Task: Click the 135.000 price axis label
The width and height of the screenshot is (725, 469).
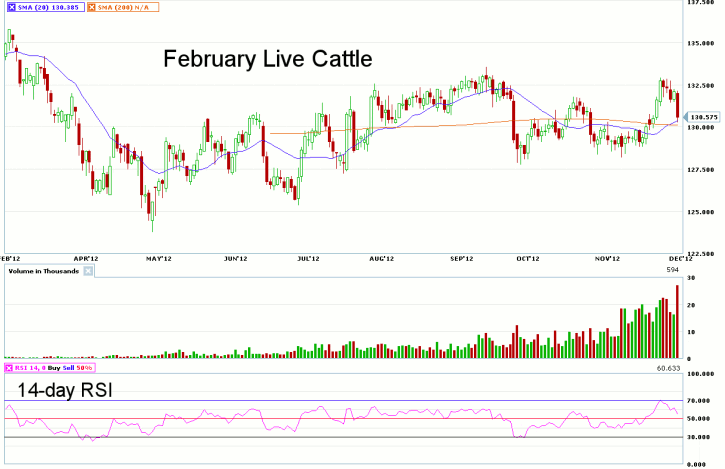Action: coord(703,43)
